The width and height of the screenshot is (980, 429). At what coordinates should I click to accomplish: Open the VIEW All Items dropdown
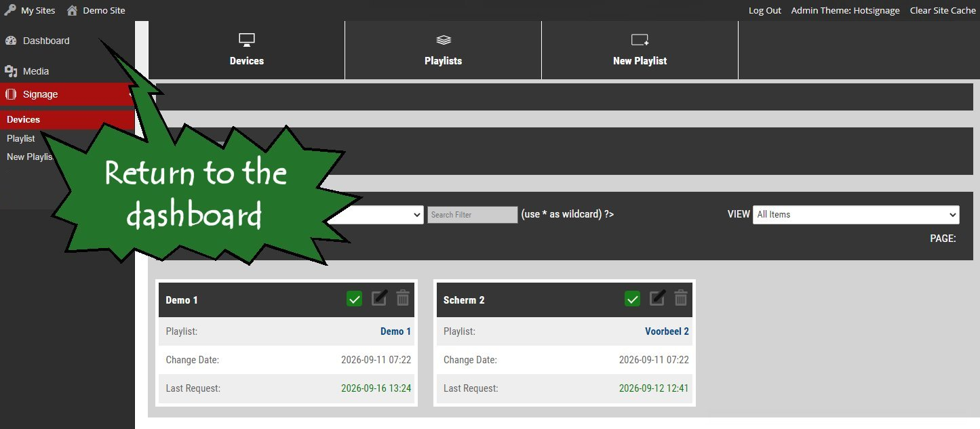tap(856, 215)
